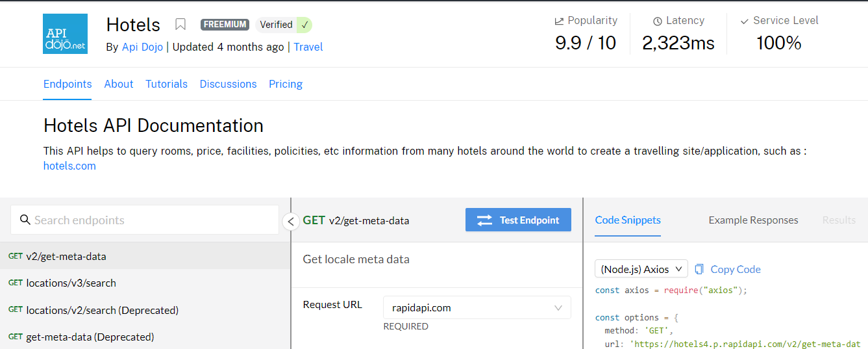Open the (Node.js) Axios language dropdown
Viewport: 868px width, 349px height.
641,269
